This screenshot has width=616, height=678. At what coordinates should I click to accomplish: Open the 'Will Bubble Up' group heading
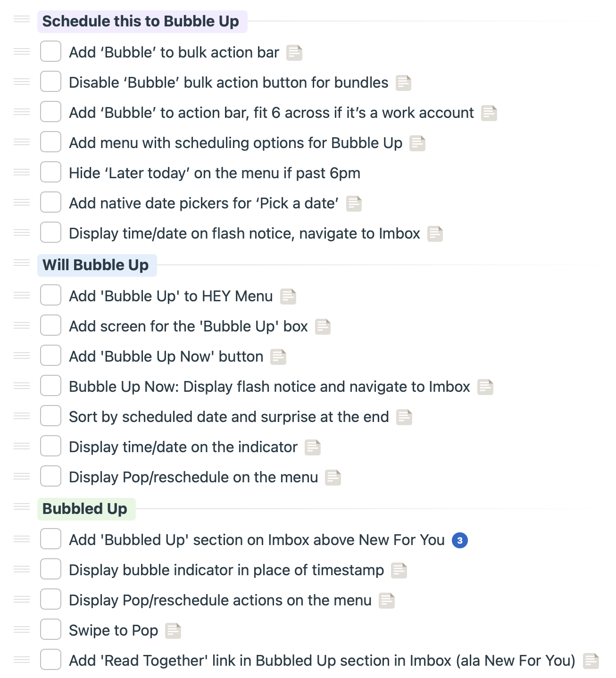click(x=96, y=265)
